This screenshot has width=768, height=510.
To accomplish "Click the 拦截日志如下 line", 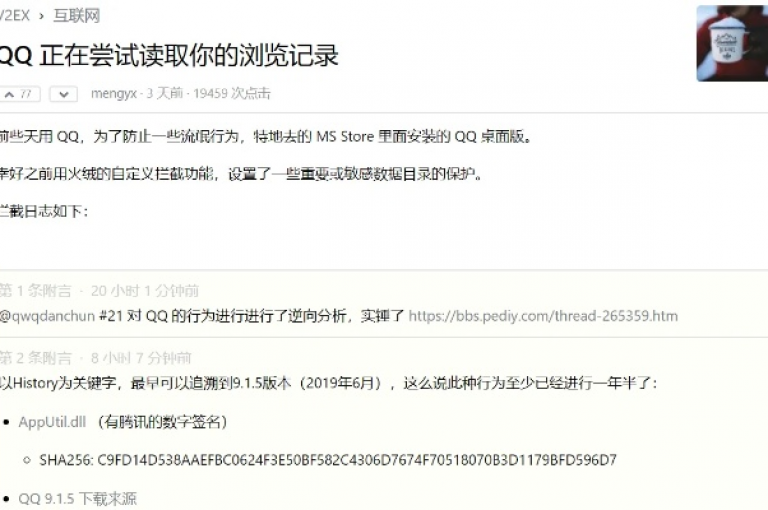I will (44, 211).
